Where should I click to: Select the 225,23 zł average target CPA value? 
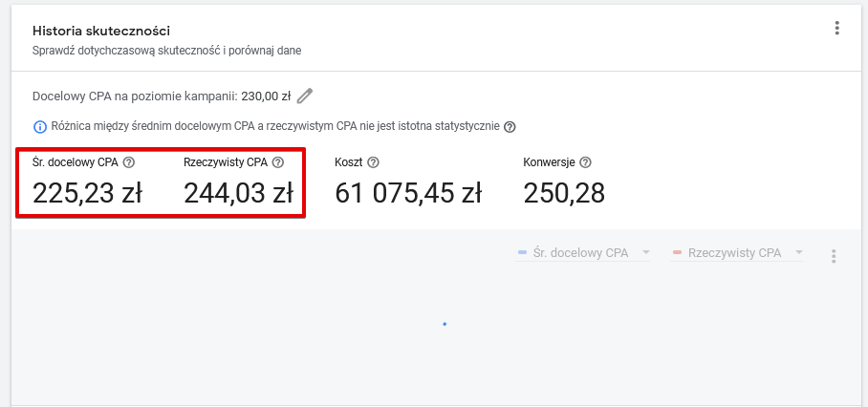coord(87,194)
